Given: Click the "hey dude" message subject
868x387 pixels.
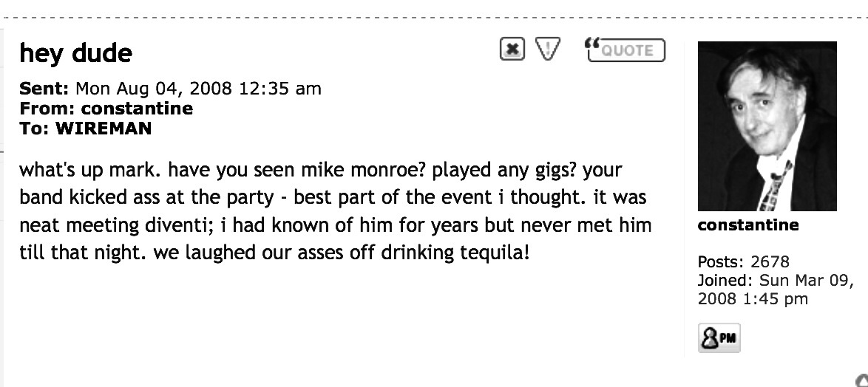Looking at the screenshot, I should (75, 53).
